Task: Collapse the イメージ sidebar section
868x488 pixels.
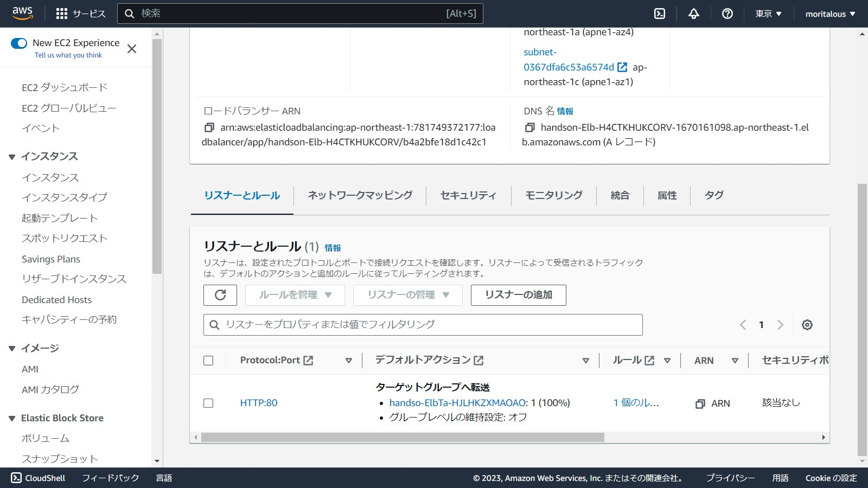Action: pyautogui.click(x=12, y=348)
